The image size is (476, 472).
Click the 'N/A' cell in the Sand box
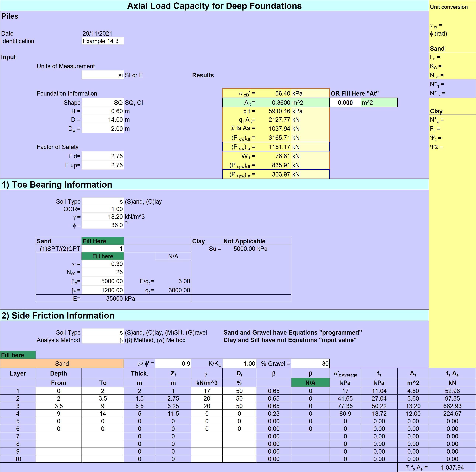tap(173, 256)
